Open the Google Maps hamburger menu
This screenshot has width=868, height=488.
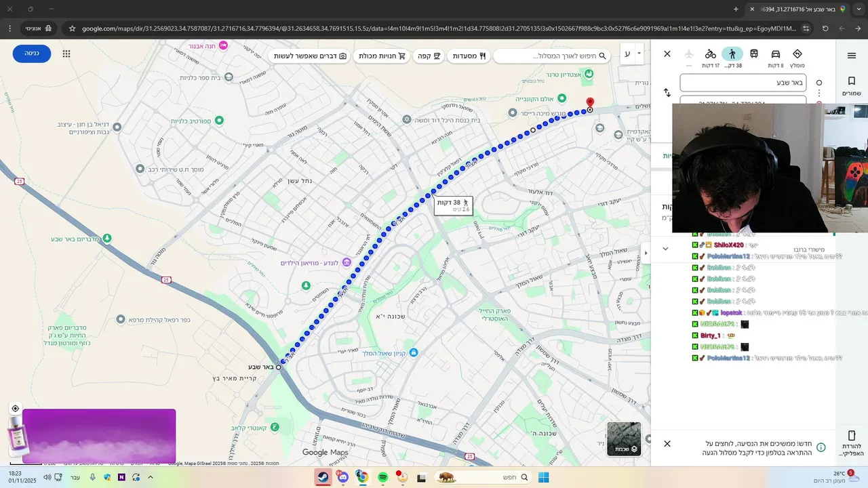pos(852,56)
